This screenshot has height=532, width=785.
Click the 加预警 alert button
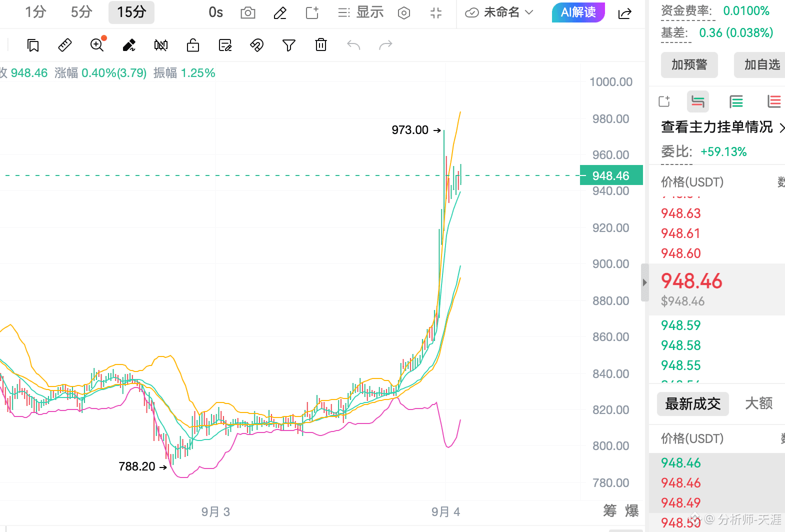pos(689,65)
